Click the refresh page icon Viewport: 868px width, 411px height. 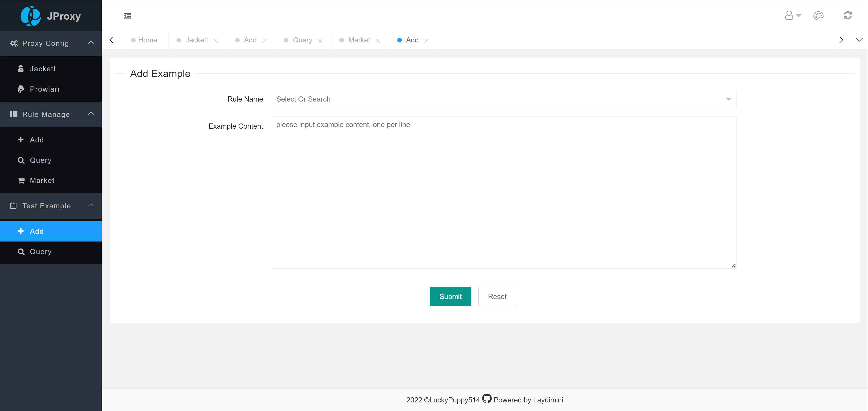(847, 16)
